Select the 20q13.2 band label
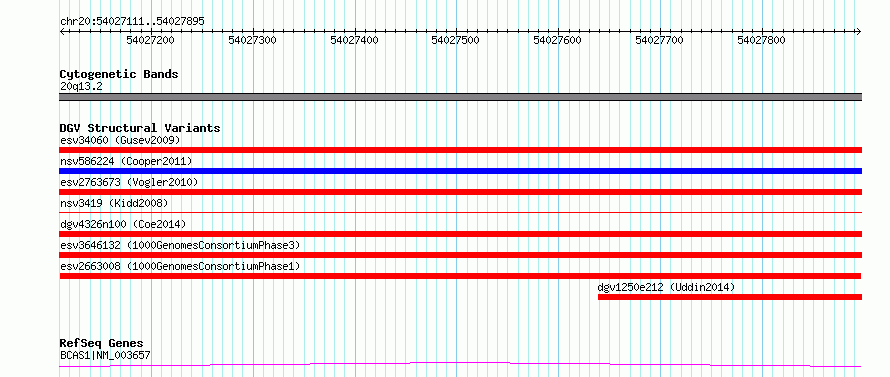 81,87
